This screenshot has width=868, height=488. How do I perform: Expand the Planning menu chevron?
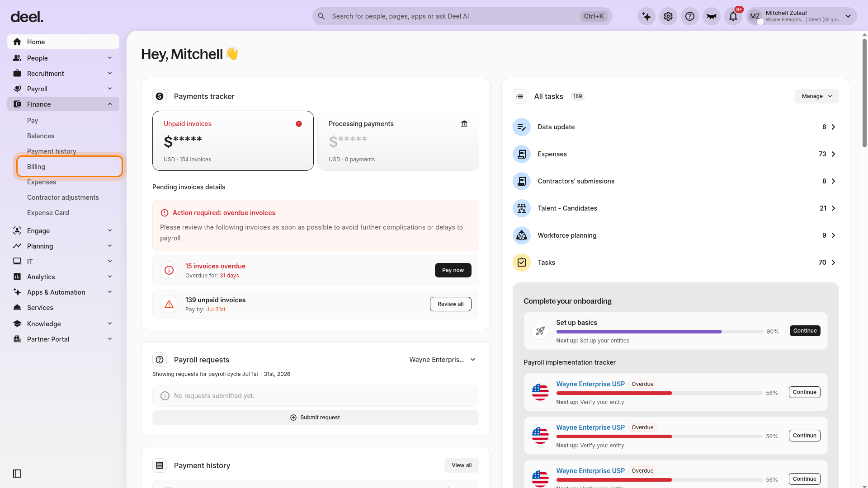pos(110,246)
